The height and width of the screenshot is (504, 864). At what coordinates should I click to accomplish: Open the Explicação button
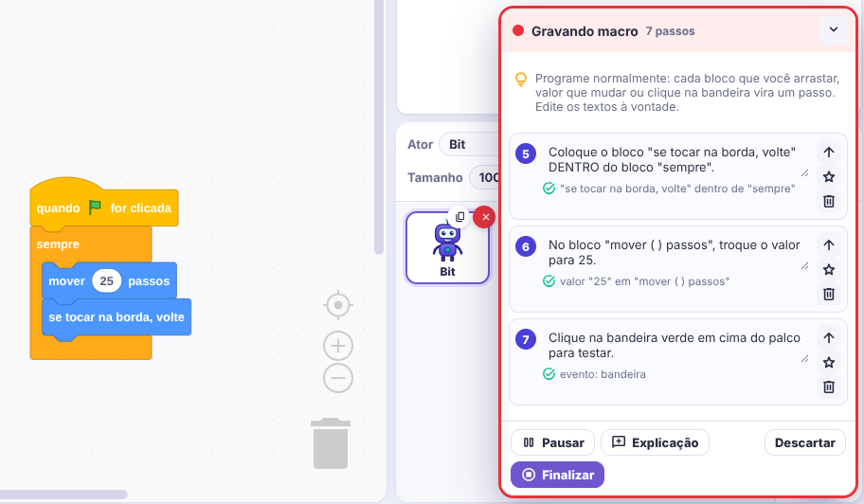click(655, 442)
